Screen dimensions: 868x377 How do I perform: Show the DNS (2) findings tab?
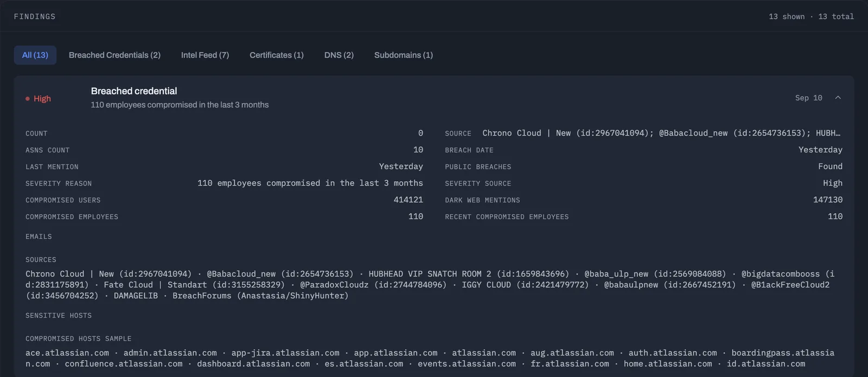coord(339,55)
